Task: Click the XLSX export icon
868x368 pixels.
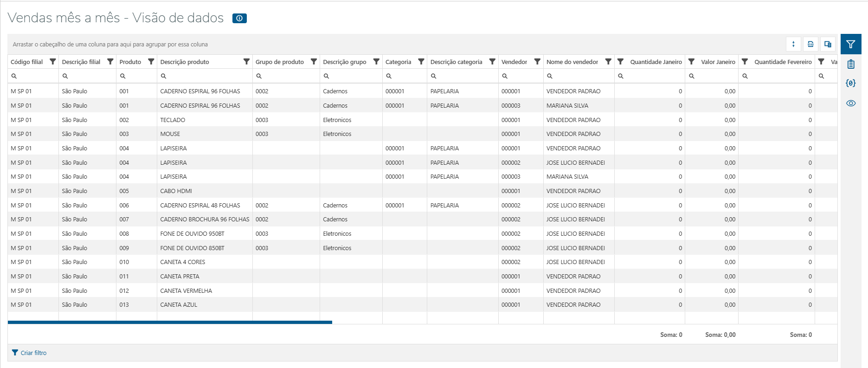Action: click(810, 44)
